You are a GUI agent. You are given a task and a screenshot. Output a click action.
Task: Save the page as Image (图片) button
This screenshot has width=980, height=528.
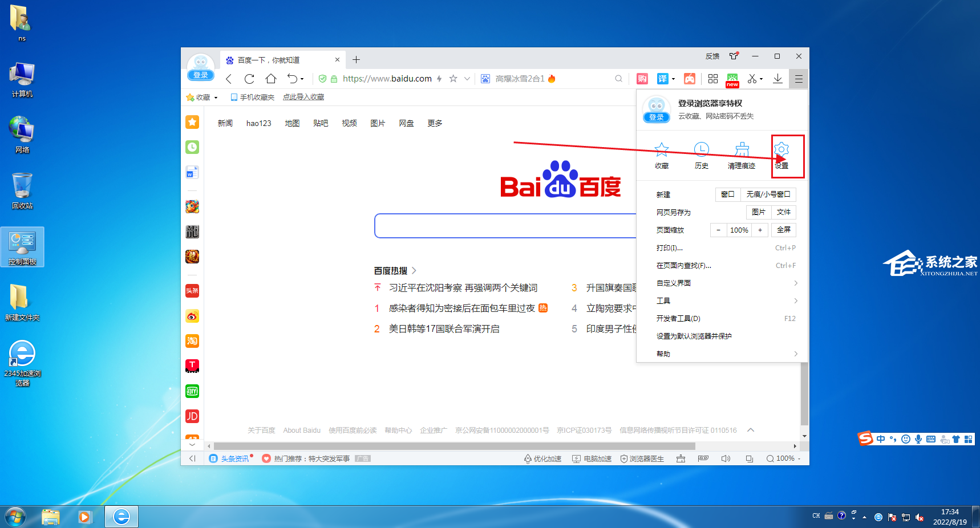759,212
